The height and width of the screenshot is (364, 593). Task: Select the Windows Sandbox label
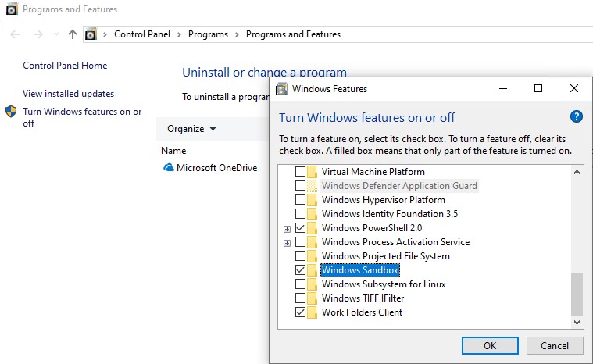pos(360,270)
